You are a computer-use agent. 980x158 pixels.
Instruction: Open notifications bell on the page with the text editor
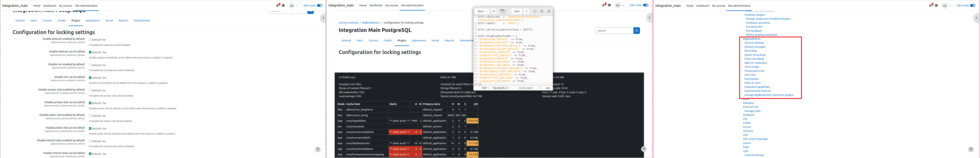tap(603, 5)
